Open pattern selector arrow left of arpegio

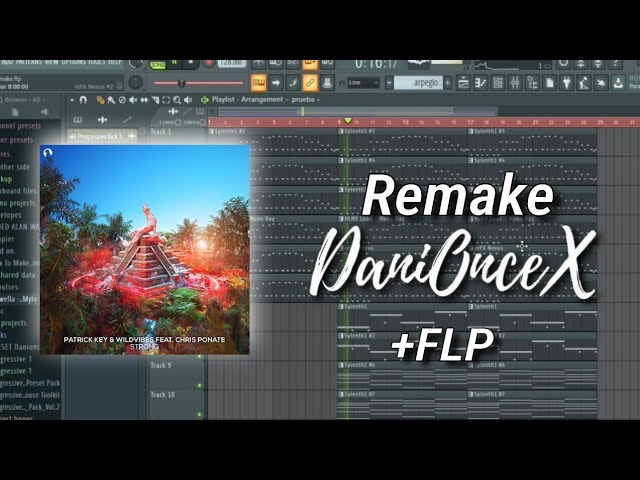(389, 83)
